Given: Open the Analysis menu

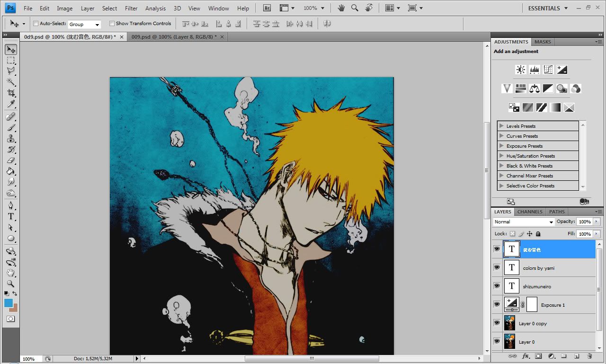Looking at the screenshot, I should pos(155,9).
